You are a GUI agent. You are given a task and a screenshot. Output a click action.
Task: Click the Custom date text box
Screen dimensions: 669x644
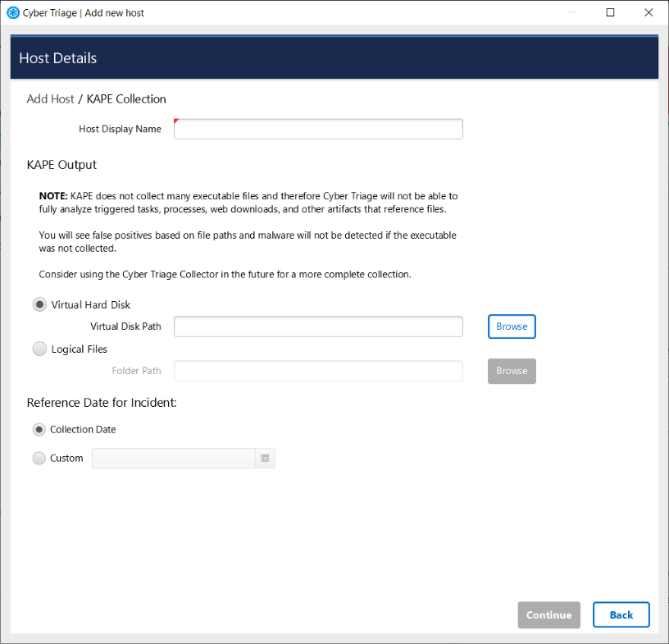point(174,459)
